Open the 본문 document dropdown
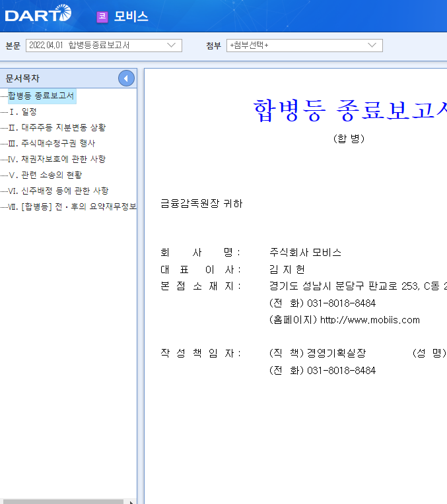 (104, 46)
